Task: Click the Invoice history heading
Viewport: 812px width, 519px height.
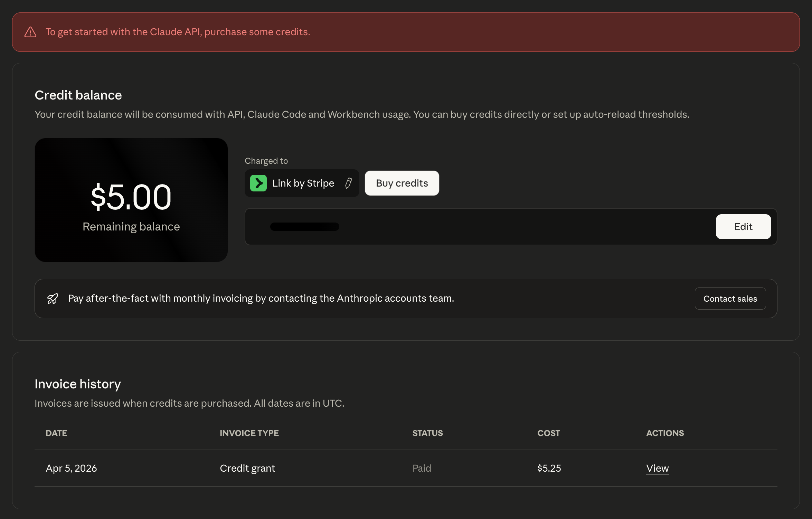Action: pyautogui.click(x=78, y=384)
